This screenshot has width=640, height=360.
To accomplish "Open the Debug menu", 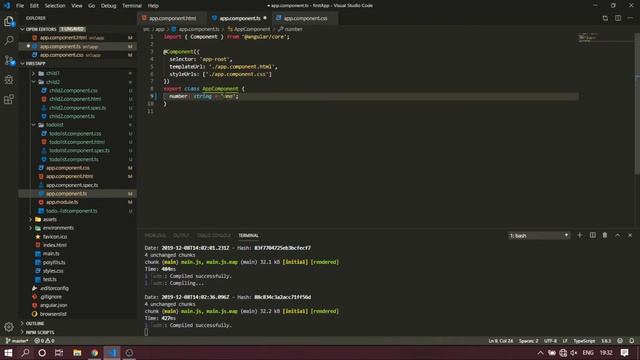I will pos(109,6).
